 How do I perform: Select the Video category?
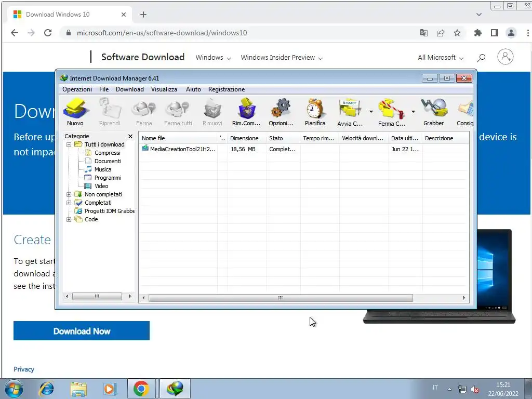[x=101, y=186]
